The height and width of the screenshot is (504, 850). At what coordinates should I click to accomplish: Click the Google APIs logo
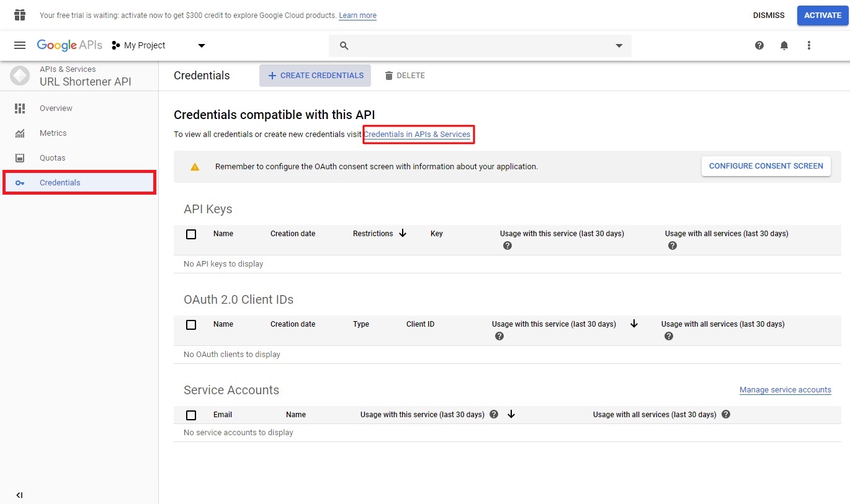69,45
